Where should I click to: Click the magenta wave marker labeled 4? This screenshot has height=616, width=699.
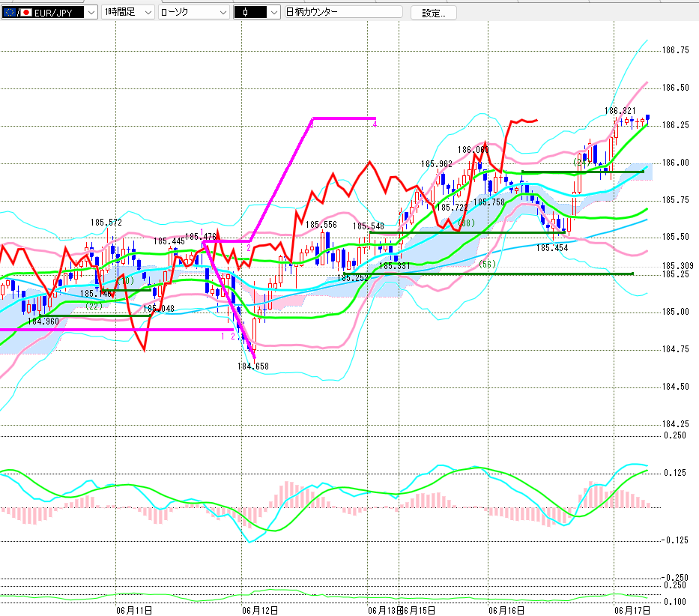coord(375,124)
